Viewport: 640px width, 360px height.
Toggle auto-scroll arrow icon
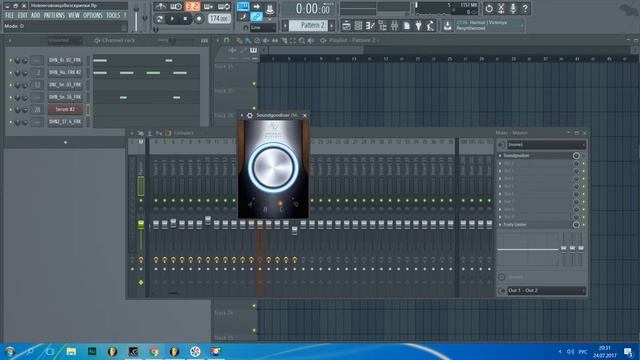256,7
